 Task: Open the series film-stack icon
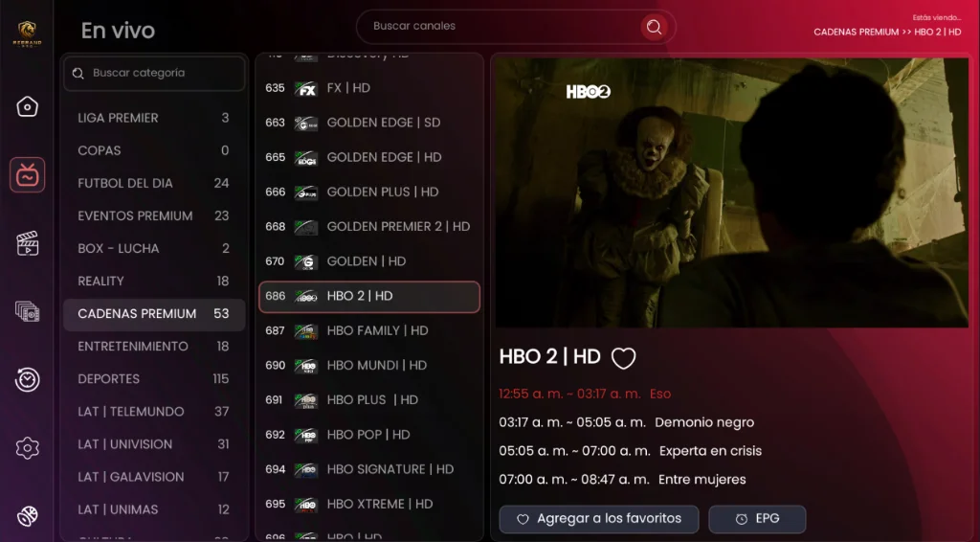click(27, 310)
